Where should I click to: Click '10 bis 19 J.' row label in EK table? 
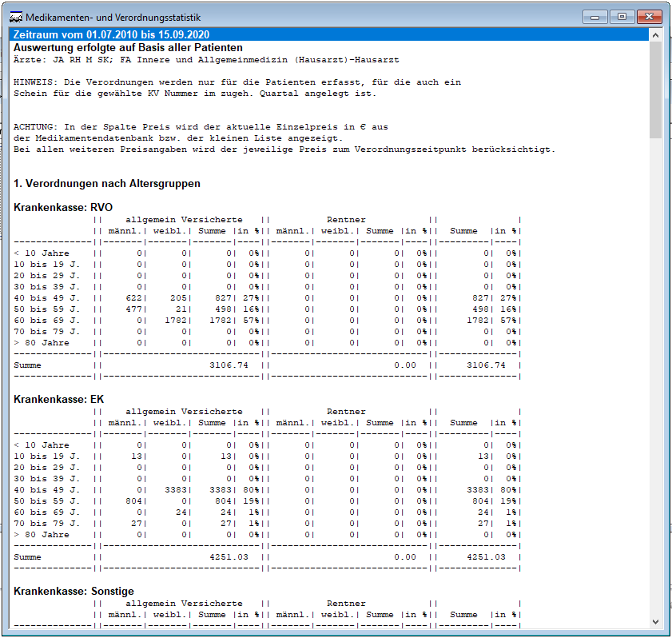click(46, 457)
